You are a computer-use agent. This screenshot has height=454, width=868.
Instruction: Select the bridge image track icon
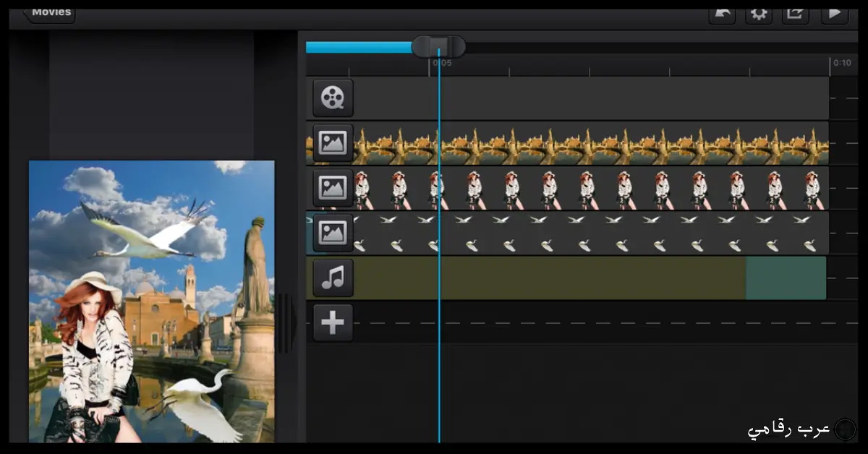333,143
